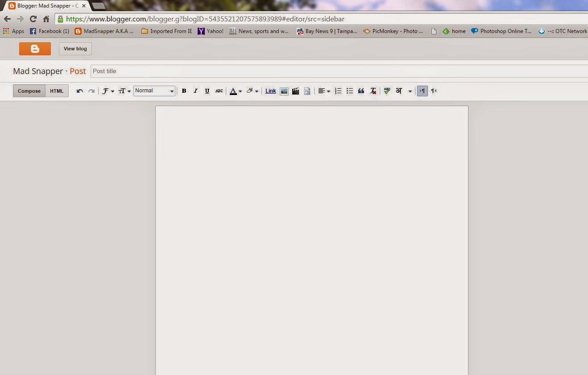
Task: Apply blockquote formatting
Action: coord(361,91)
